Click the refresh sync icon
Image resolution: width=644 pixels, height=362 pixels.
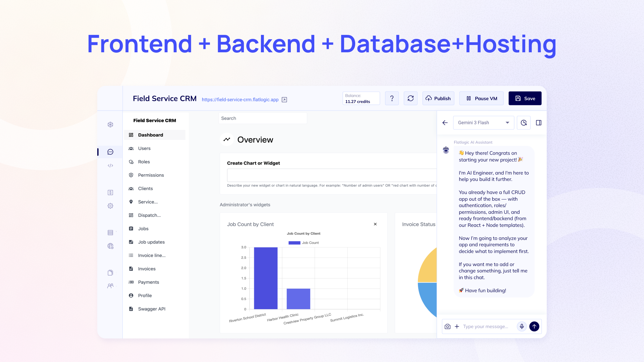[x=411, y=99]
